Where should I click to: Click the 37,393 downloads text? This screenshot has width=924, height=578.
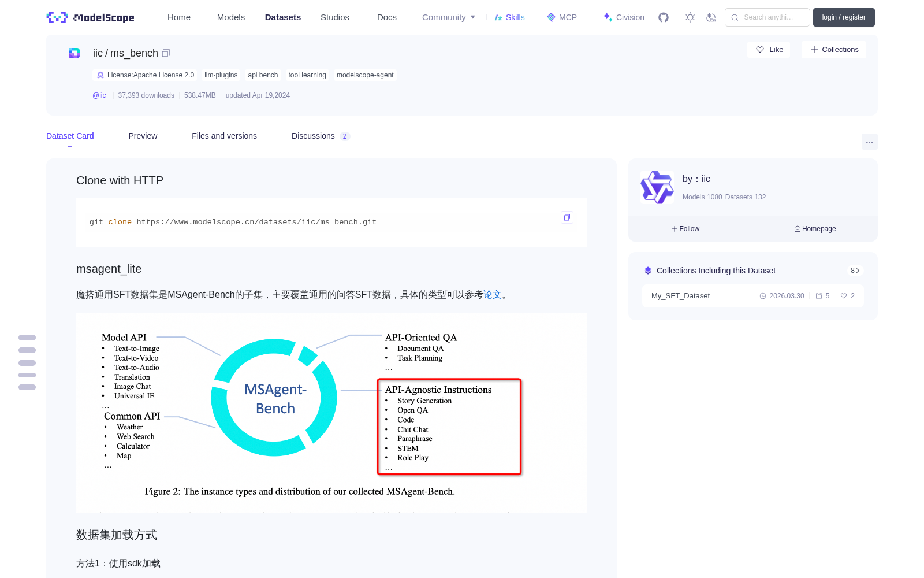click(x=146, y=95)
